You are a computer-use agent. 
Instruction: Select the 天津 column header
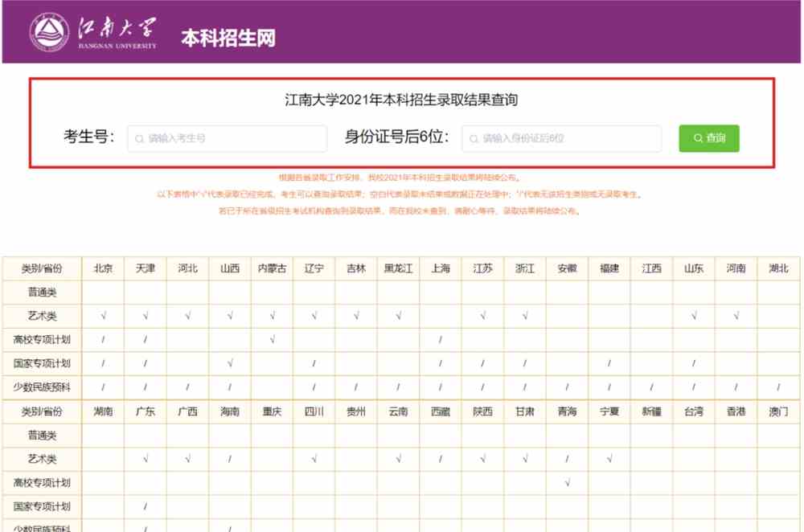(x=146, y=268)
